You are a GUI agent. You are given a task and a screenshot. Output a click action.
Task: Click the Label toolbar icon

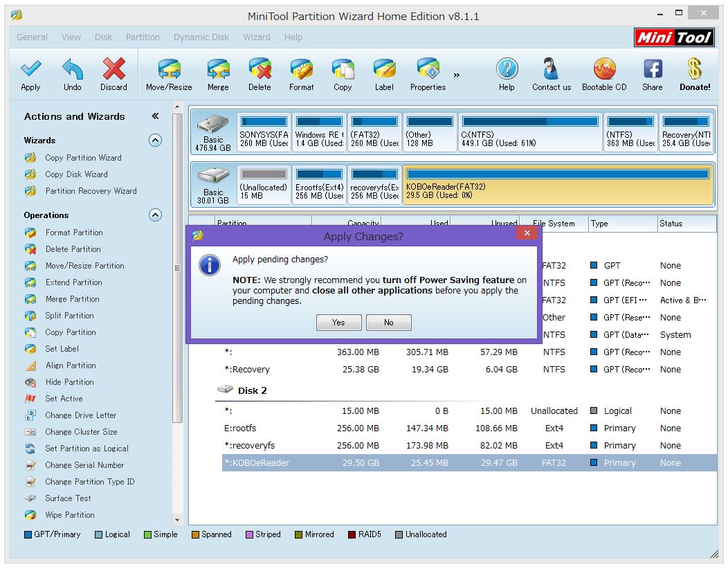point(385,69)
